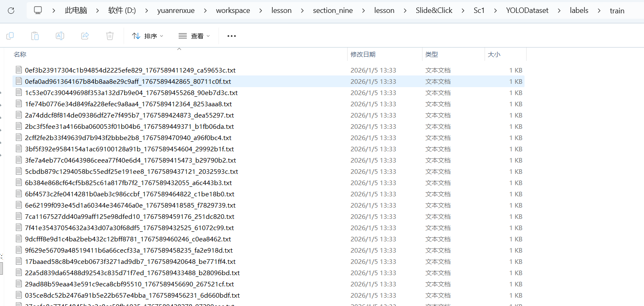Expand the chevron after 此电脑 in breadcrumb
644x306 pixels.
click(98, 10)
